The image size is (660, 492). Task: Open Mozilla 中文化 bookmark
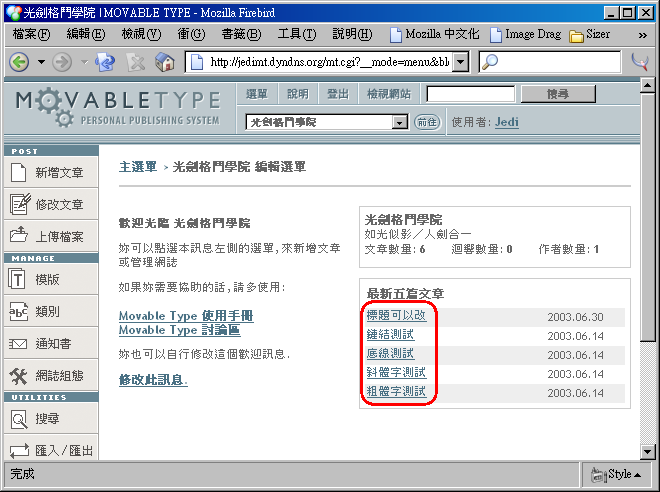coord(434,34)
